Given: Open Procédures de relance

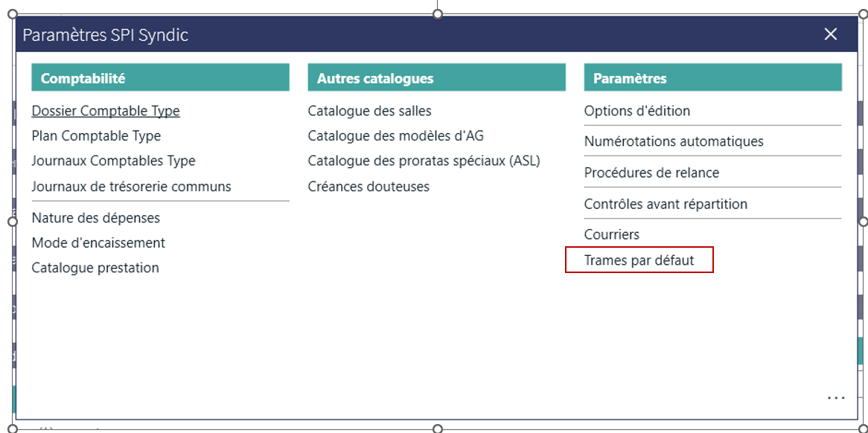Looking at the screenshot, I should (651, 173).
